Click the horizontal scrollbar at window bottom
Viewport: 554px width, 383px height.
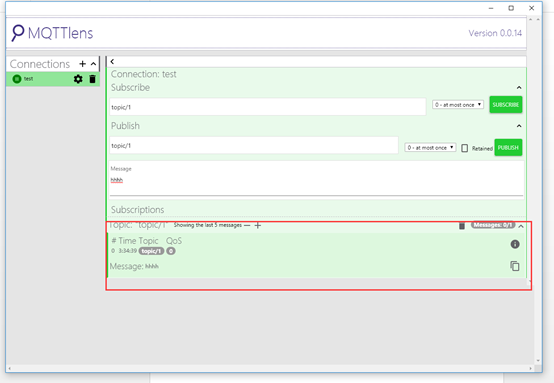[x=270, y=368]
